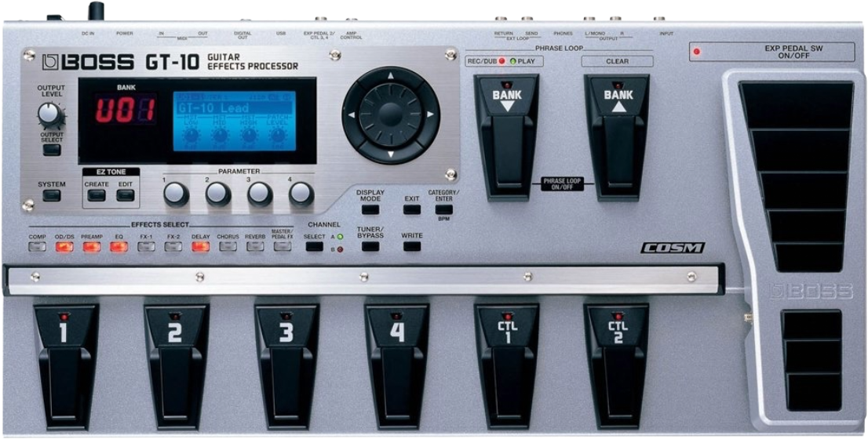Click PARAMETER knob 1

(176, 194)
